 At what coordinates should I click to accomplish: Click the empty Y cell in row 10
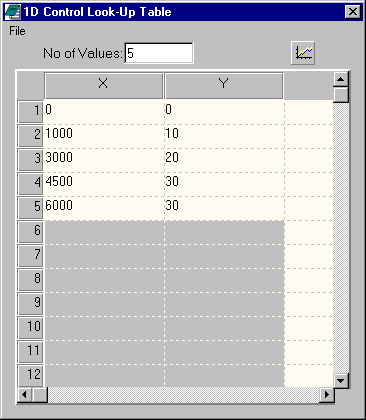224,328
